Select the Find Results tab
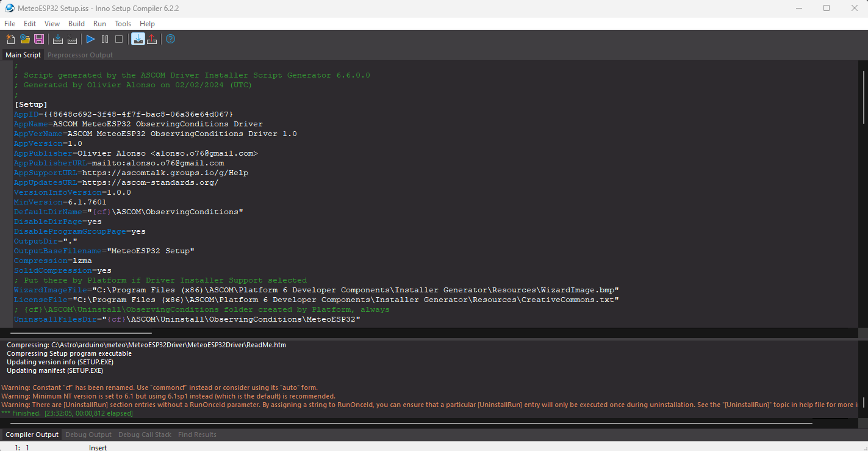Image resolution: width=868 pixels, height=451 pixels. [x=197, y=435]
